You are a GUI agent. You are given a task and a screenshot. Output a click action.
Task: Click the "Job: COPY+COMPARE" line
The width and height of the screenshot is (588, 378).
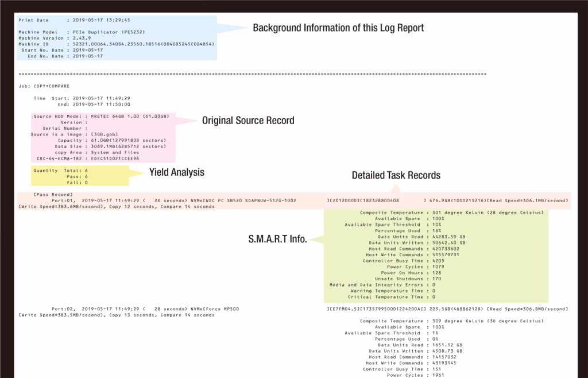click(x=45, y=86)
